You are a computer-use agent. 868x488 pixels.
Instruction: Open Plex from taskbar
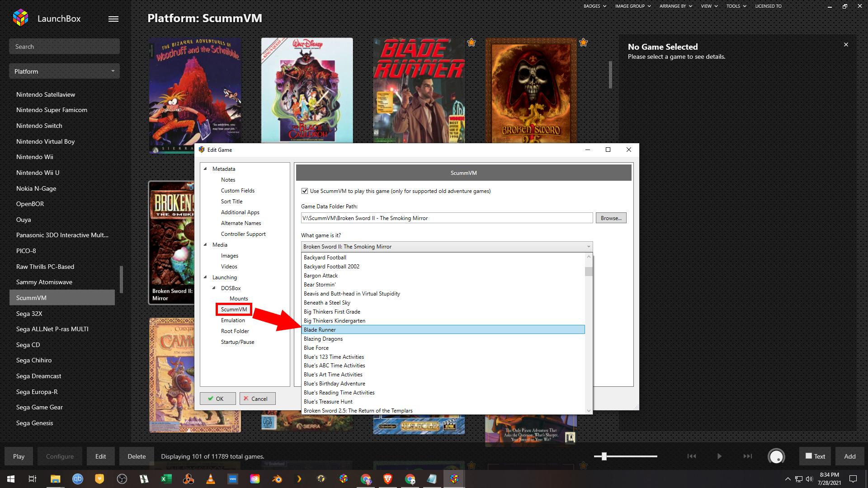pos(299,479)
